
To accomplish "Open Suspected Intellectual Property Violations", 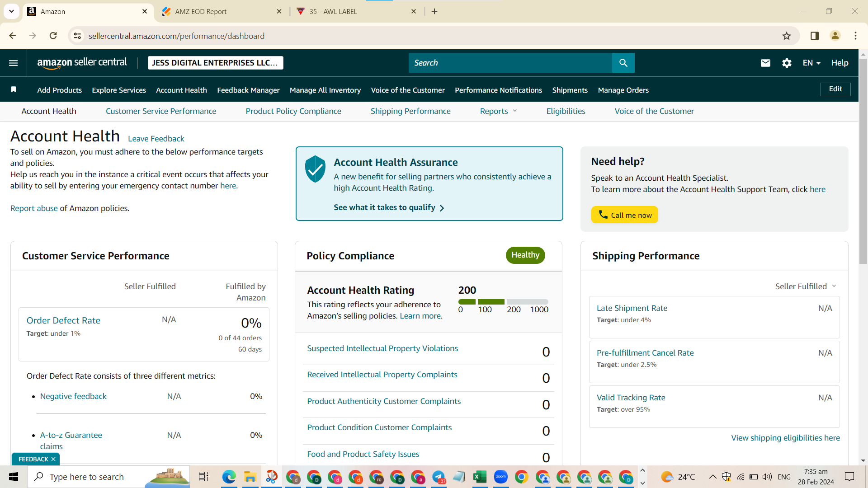I will pyautogui.click(x=382, y=348).
